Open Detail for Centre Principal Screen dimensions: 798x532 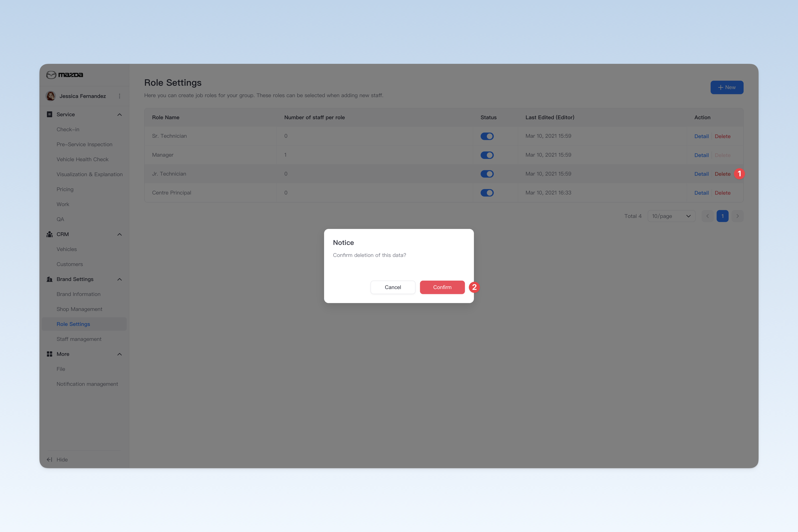(701, 193)
